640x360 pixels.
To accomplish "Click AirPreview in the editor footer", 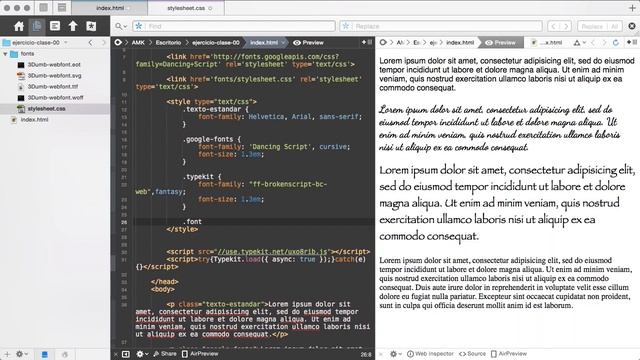I will click(200, 354).
